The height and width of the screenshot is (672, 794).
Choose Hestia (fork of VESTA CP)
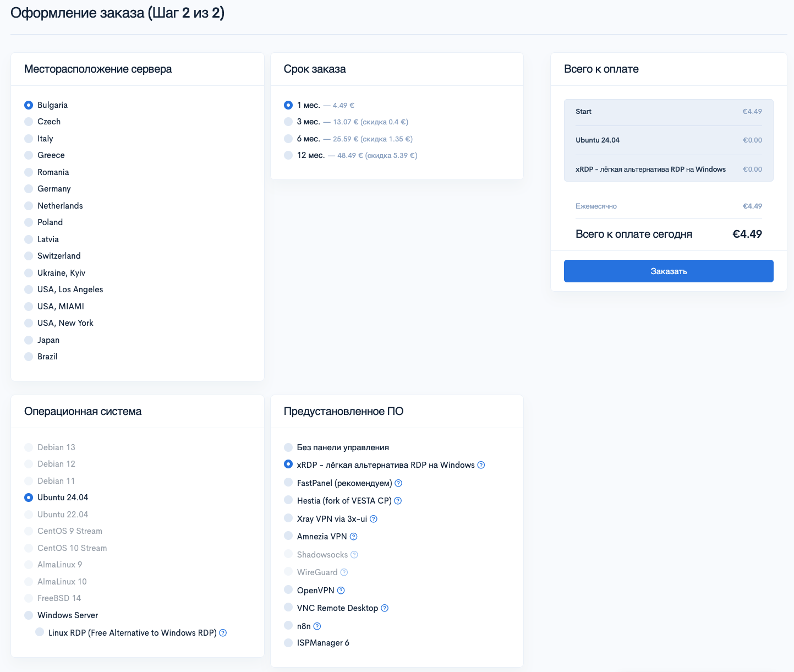[288, 500]
